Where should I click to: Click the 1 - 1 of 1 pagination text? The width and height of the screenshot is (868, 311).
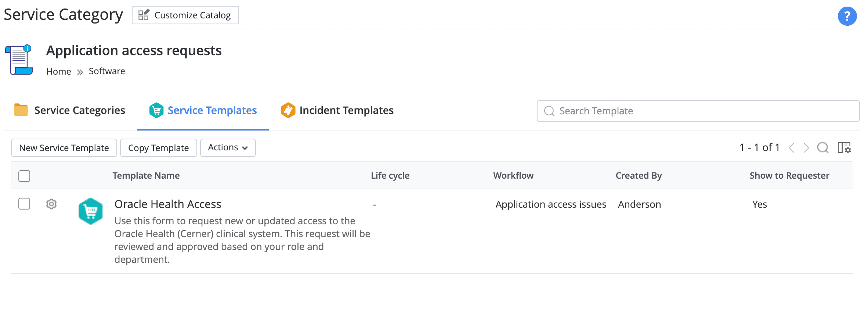tap(760, 148)
